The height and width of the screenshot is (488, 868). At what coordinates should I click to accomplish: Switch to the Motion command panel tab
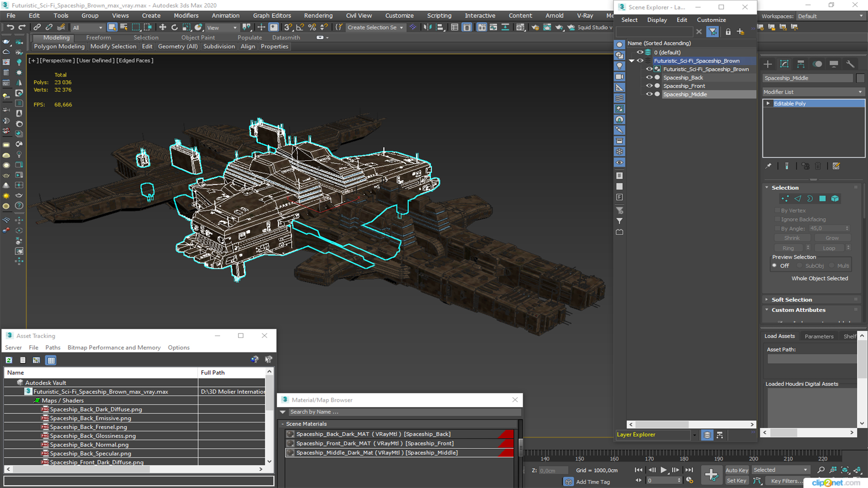coord(817,64)
